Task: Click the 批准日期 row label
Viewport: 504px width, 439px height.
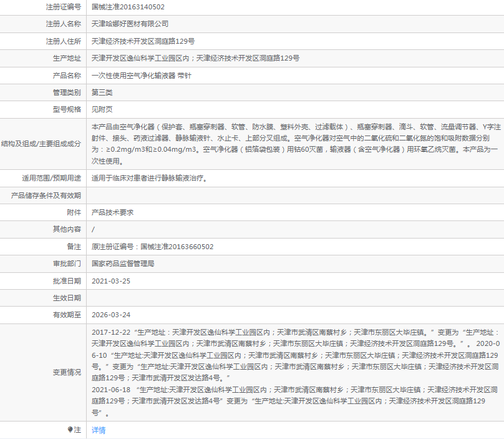Action: tap(67, 281)
